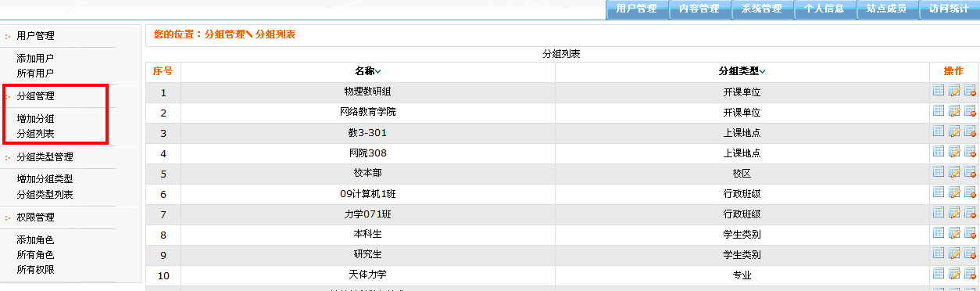View details icon for 力学071班 row
The height and width of the screenshot is (291, 980).
(x=939, y=213)
